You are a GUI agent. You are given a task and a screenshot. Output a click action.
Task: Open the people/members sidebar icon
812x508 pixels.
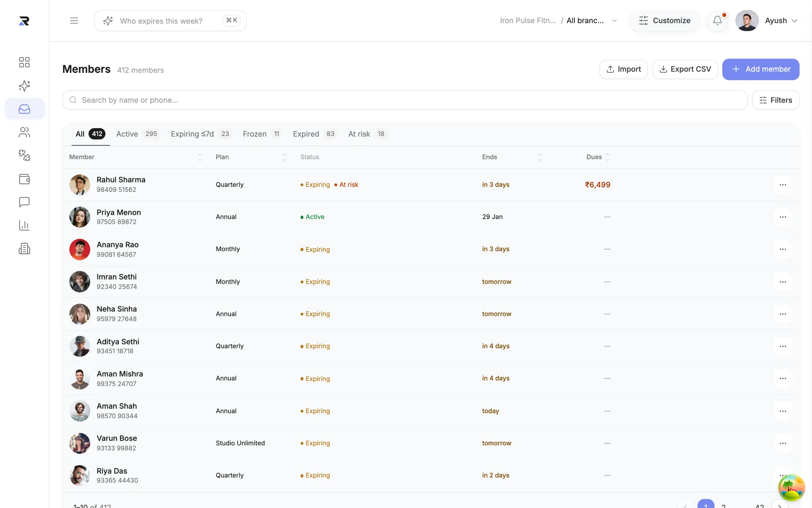[24, 132]
